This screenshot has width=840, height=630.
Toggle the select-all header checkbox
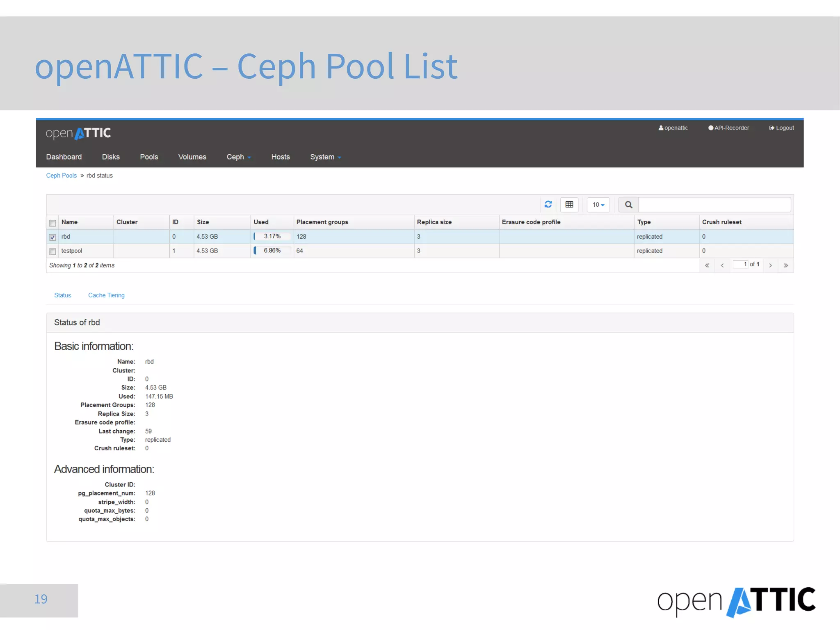click(x=52, y=223)
